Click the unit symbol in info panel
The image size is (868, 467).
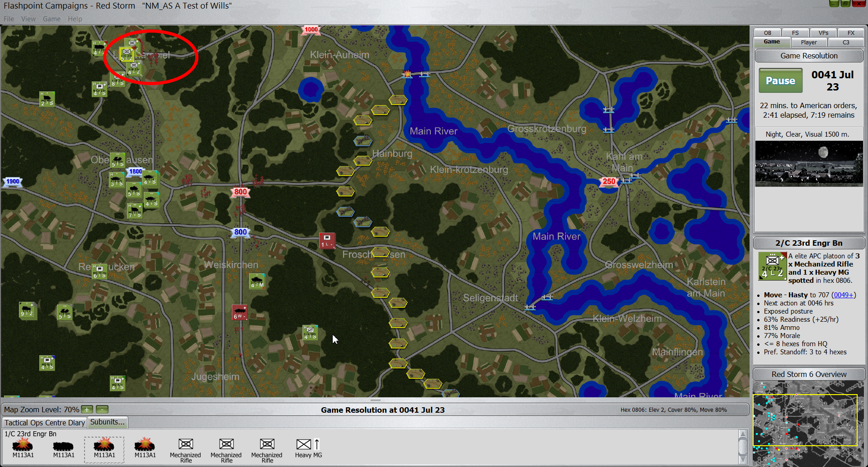coord(773,266)
